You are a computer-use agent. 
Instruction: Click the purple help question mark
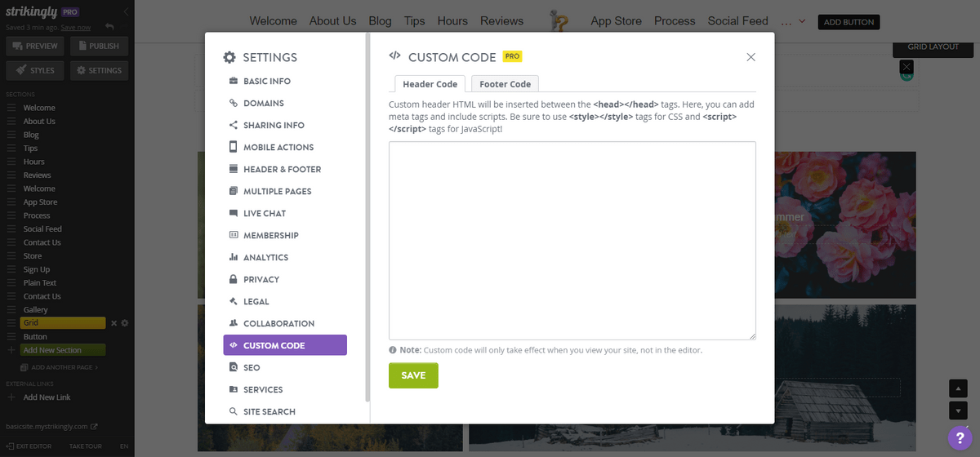(x=960, y=438)
